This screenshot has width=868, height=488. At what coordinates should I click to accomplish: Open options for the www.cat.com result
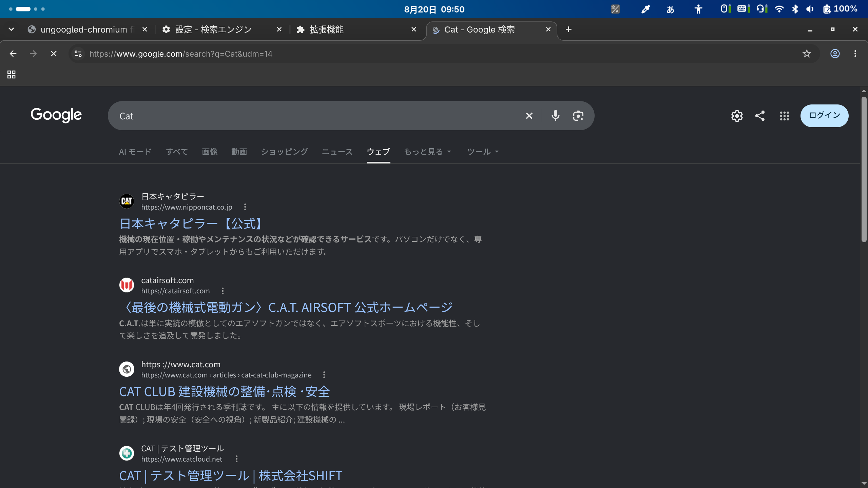324,375
